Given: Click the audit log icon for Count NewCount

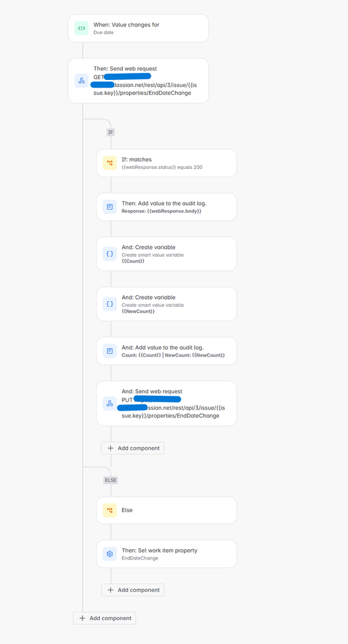Looking at the screenshot, I should (110, 351).
